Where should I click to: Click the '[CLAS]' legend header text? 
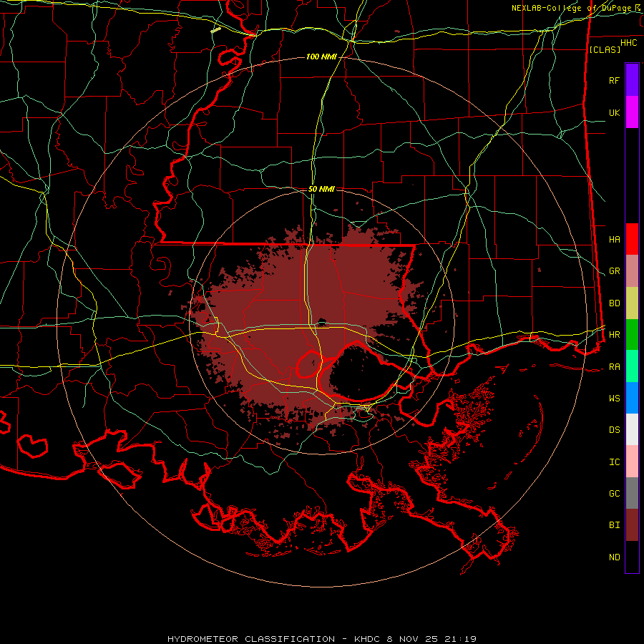pos(605,49)
